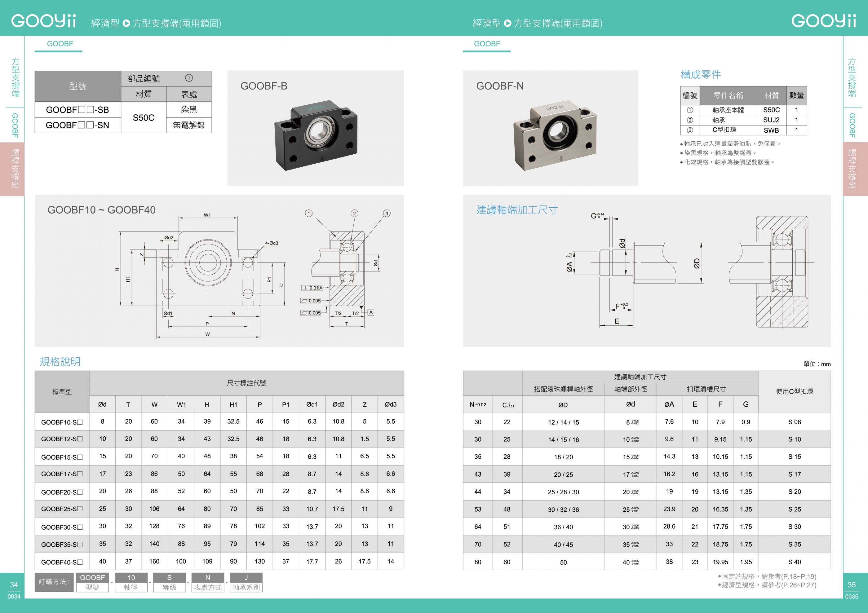Click the N 表處方式 box in ordering method
Image resolution: width=868 pixels, height=613 pixels.
(208, 582)
